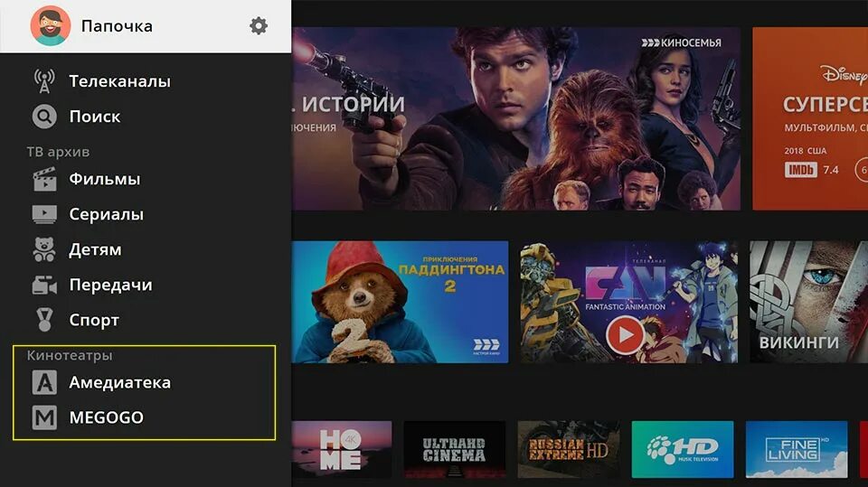This screenshot has width=868, height=487.
Task: Open the Disney Суперсемейка card
Action: [810, 118]
